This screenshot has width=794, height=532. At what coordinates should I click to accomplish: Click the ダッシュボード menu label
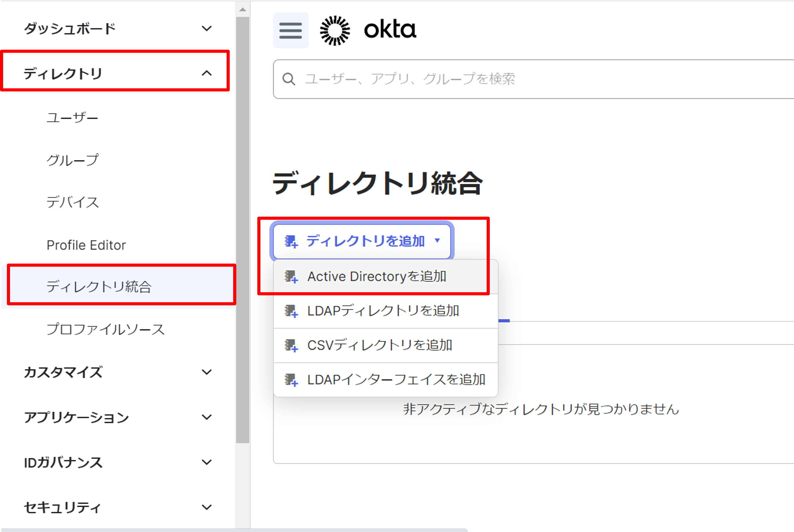point(70,28)
